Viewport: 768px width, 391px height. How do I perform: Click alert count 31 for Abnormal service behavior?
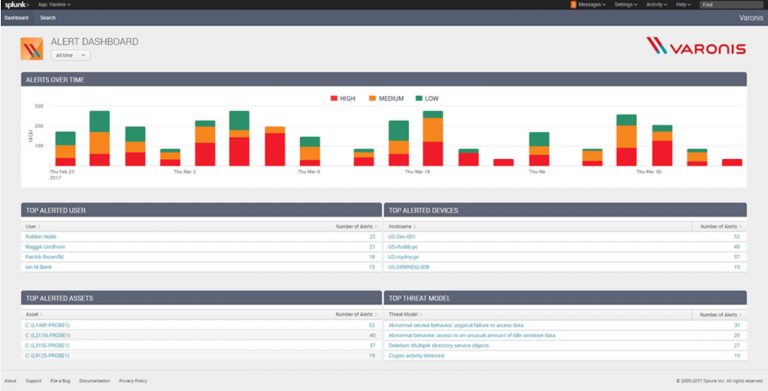pyautogui.click(x=737, y=325)
